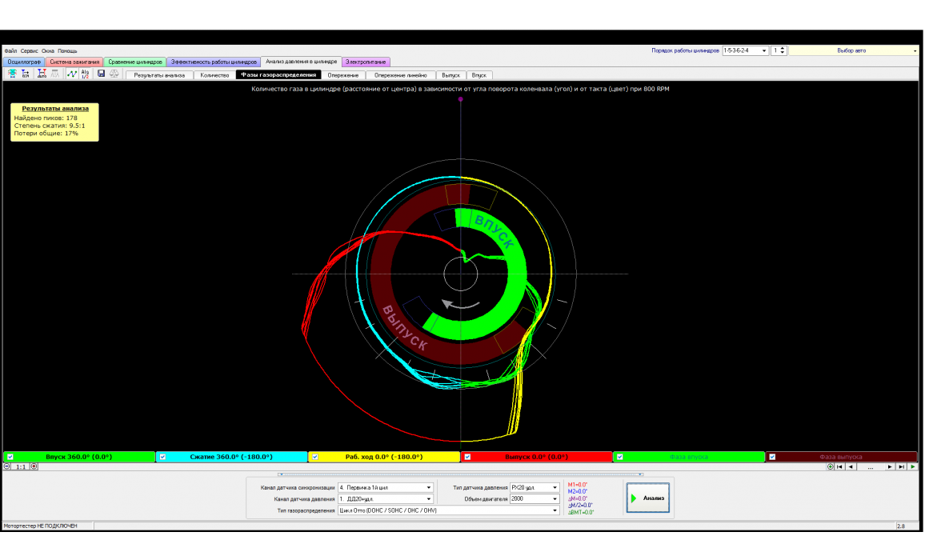925x560 pixels.
Task: Click the A/B 1/2 toolbar icon
Action: pos(85,74)
